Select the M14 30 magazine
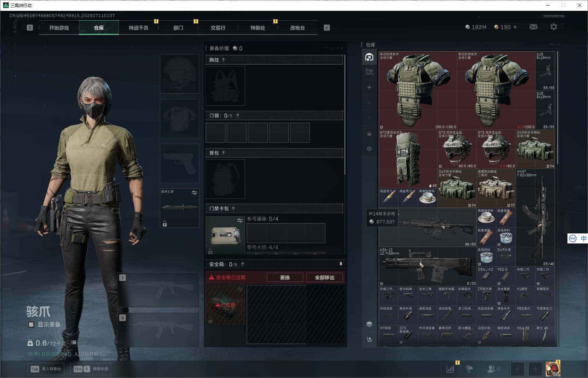Viewport: 588px width, 378px height. [x=525, y=335]
